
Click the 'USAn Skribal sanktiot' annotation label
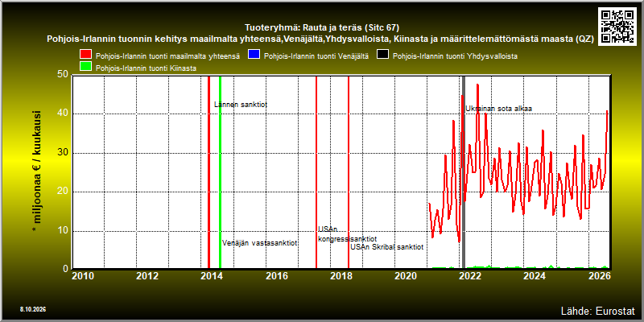coord(386,247)
